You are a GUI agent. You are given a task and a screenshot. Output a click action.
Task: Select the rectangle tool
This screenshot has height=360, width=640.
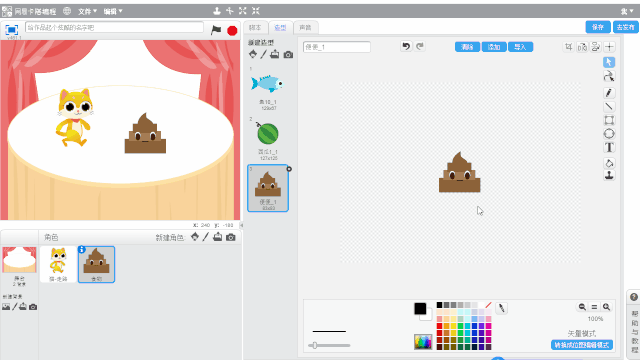(609, 120)
